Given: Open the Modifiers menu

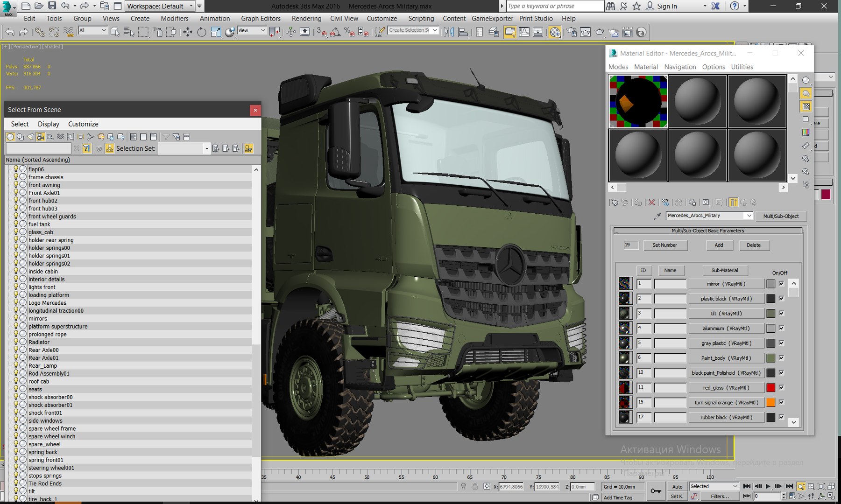Looking at the screenshot, I should [x=175, y=18].
